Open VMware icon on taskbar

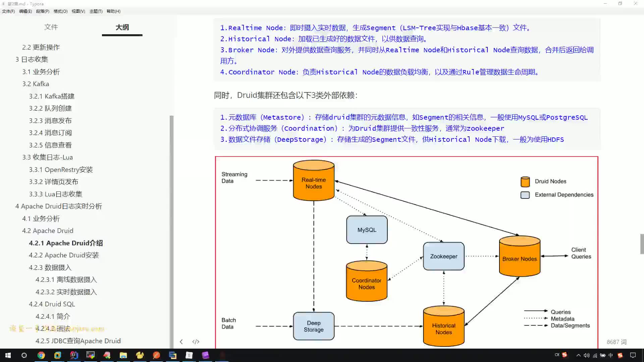tap(58, 355)
